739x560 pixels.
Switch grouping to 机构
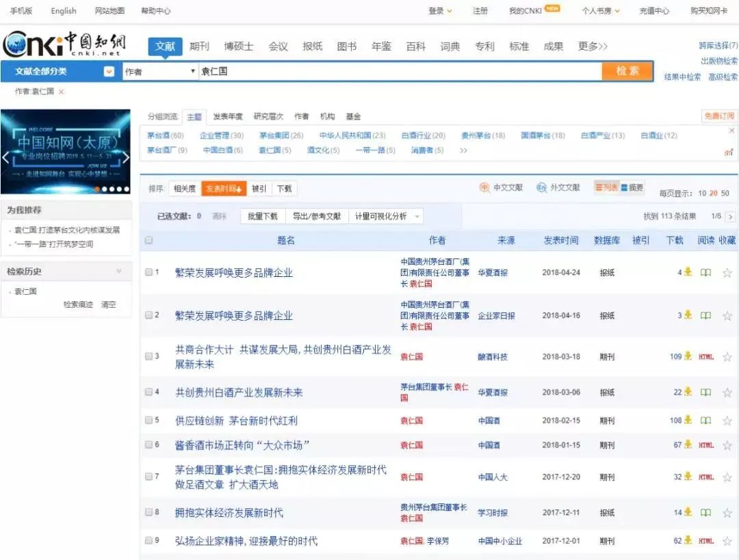tap(327, 116)
